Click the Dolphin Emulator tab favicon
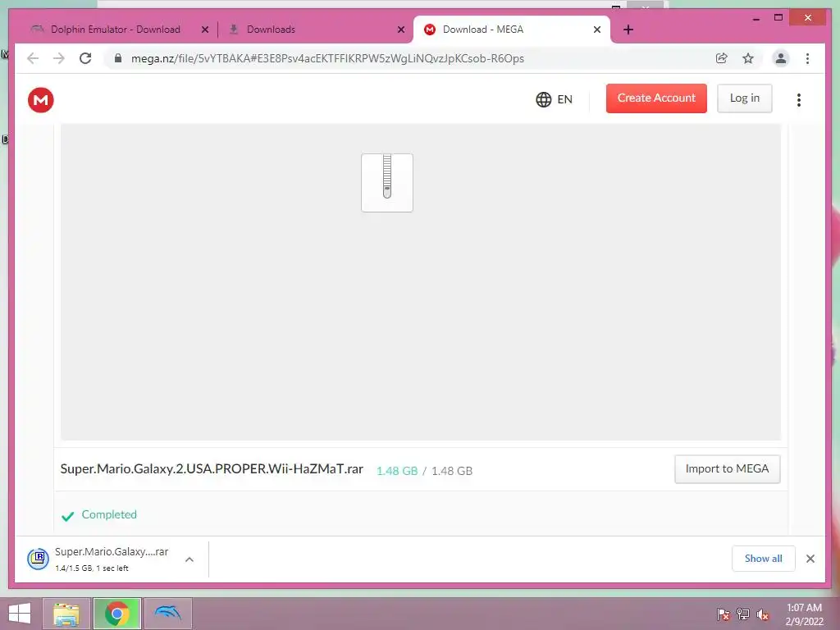The width and height of the screenshot is (840, 630). tap(37, 30)
